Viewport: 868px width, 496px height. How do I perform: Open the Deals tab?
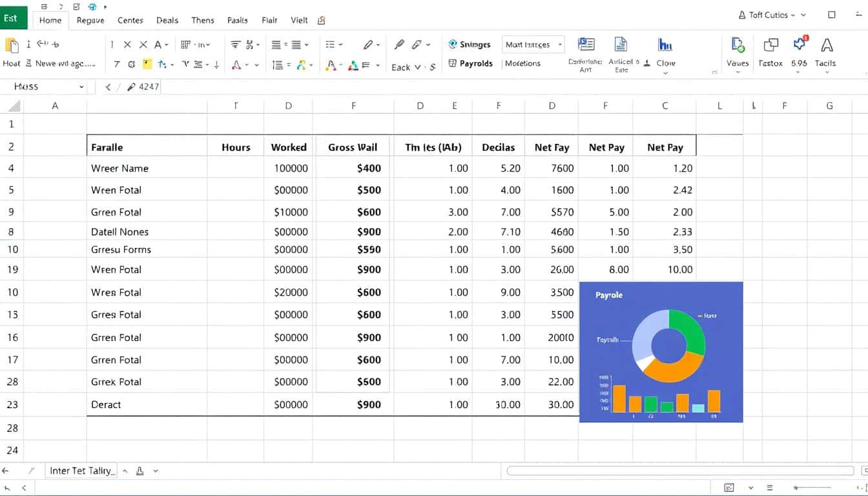(x=167, y=20)
